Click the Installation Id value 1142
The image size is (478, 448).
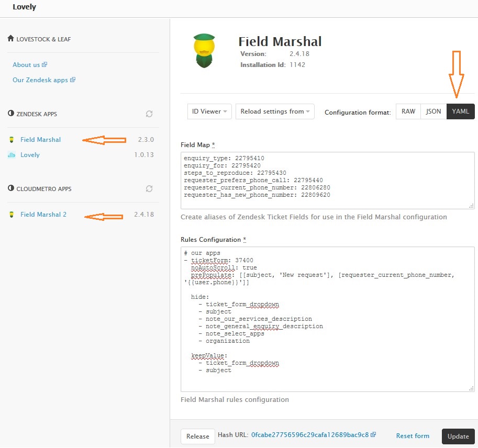tap(297, 64)
